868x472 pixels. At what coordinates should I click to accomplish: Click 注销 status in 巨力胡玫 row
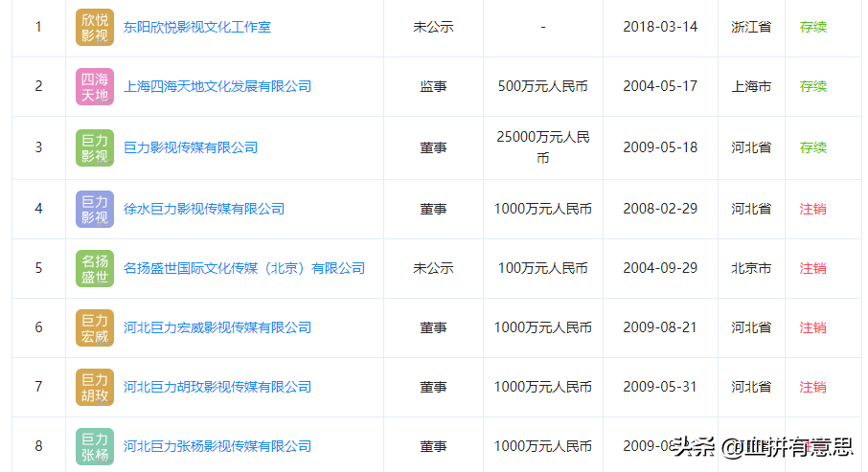[812, 387]
